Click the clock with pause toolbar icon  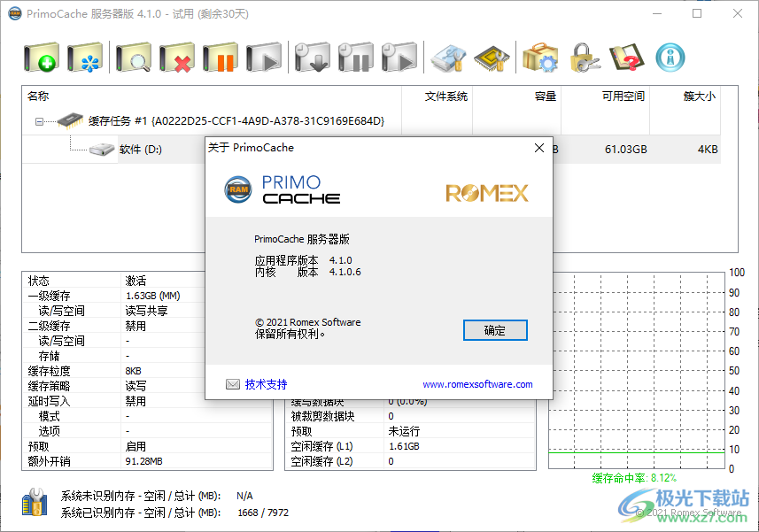pyautogui.click(x=356, y=58)
